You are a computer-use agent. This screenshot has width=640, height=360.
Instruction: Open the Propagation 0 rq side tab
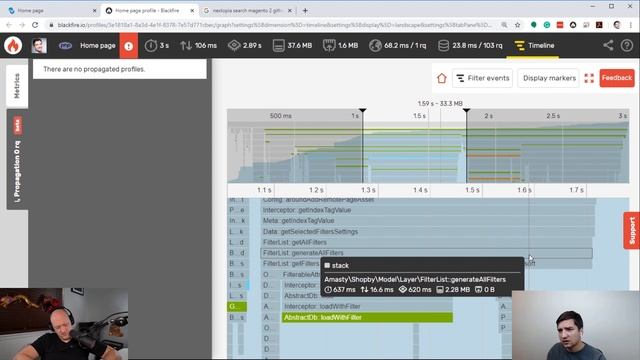(x=17, y=160)
